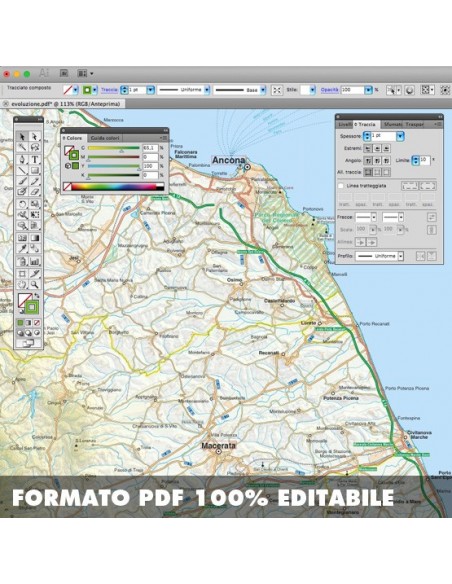Choose miter join in Angolo row
Viewport: 452px width, 584px height.
point(368,161)
